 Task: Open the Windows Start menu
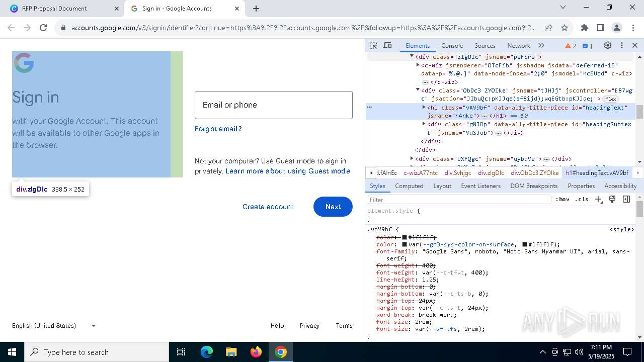[12, 352]
